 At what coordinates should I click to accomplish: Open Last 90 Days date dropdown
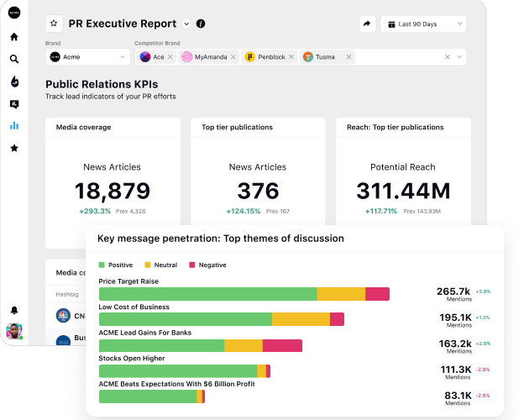coord(423,24)
